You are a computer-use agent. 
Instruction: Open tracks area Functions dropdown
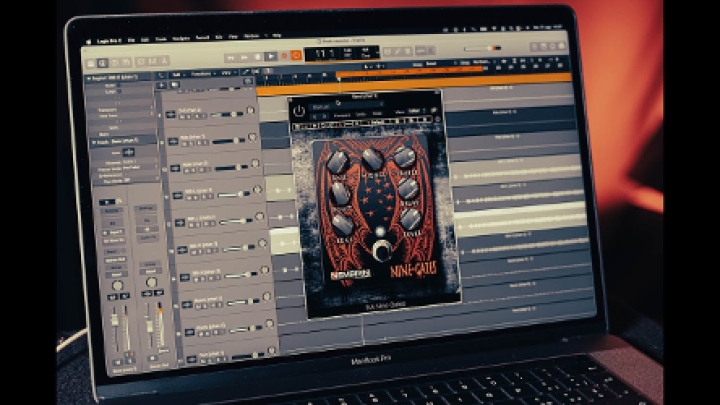coord(202,74)
